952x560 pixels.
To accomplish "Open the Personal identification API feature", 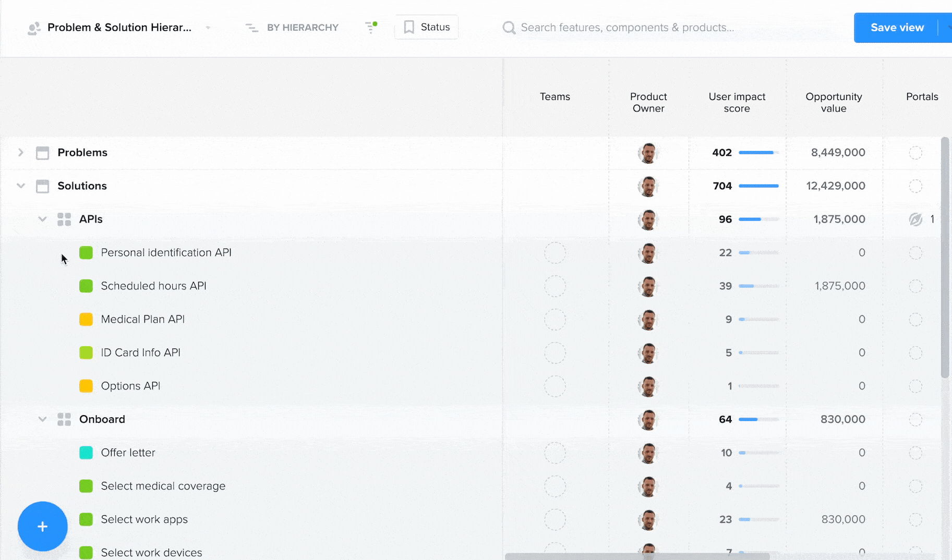I will [166, 252].
